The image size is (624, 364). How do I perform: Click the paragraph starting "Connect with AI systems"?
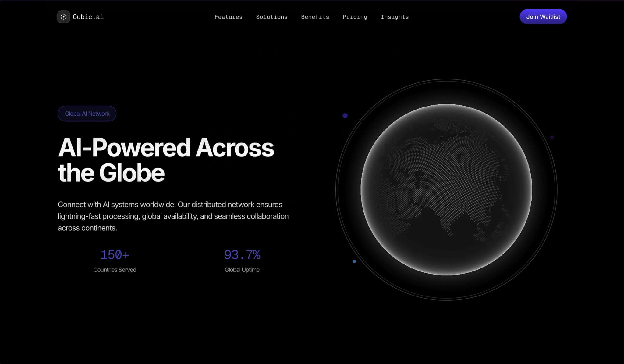pyautogui.click(x=173, y=216)
